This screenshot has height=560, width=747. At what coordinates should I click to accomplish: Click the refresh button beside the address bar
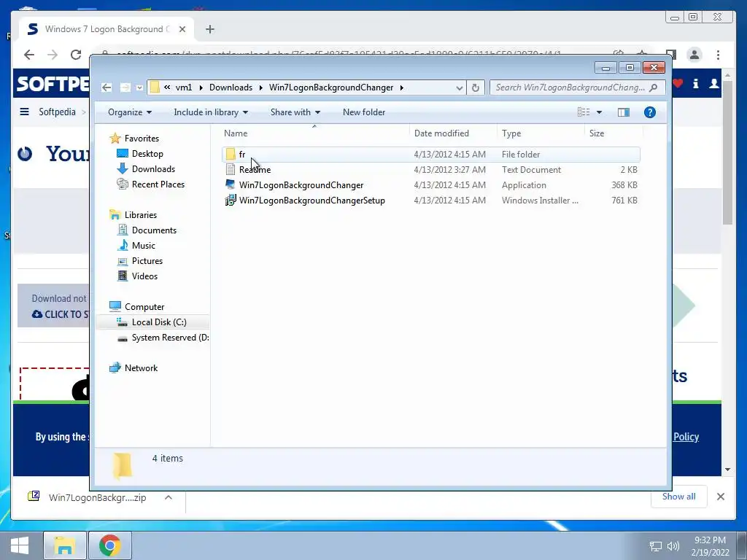[x=476, y=87]
